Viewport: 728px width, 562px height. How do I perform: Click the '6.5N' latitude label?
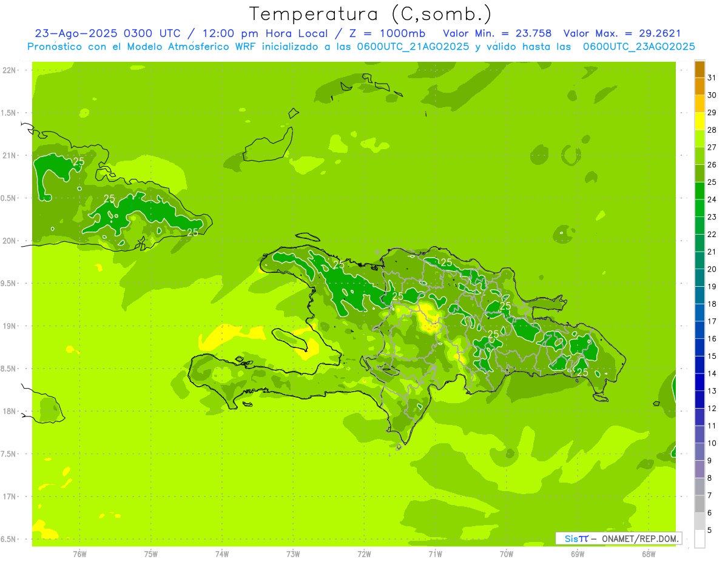pos(8,539)
